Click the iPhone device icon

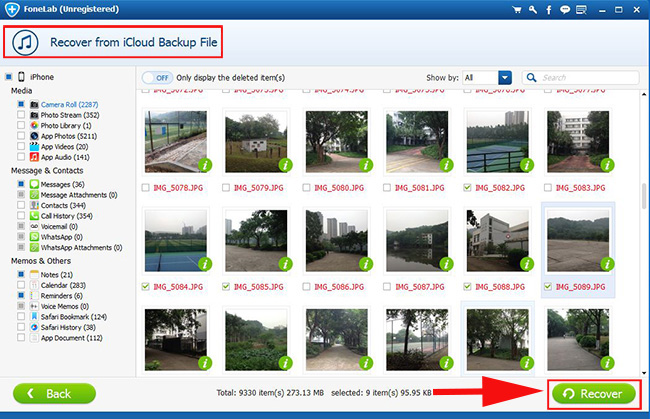(22, 77)
